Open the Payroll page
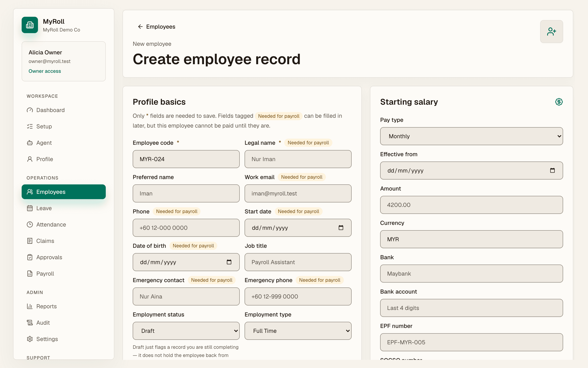 64,274
